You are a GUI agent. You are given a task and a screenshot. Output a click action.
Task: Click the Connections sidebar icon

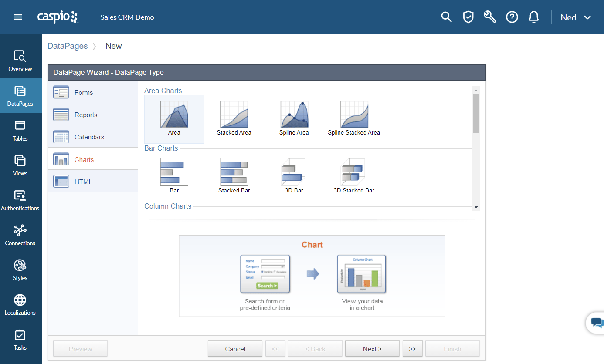tap(20, 235)
